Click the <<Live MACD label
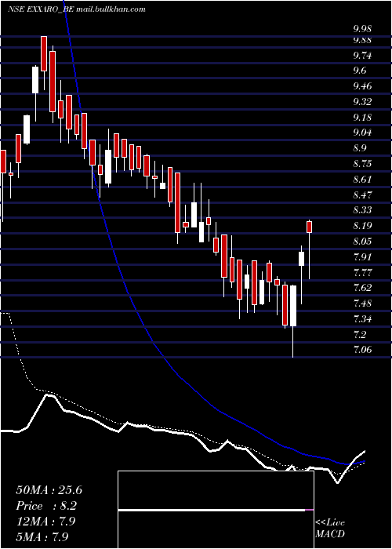The width and height of the screenshot is (392, 549). [x=330, y=528]
